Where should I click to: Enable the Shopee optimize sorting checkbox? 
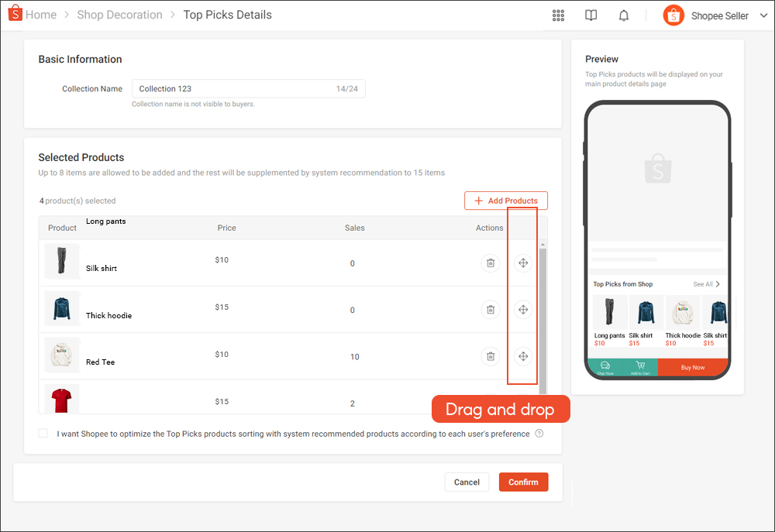[x=43, y=434]
